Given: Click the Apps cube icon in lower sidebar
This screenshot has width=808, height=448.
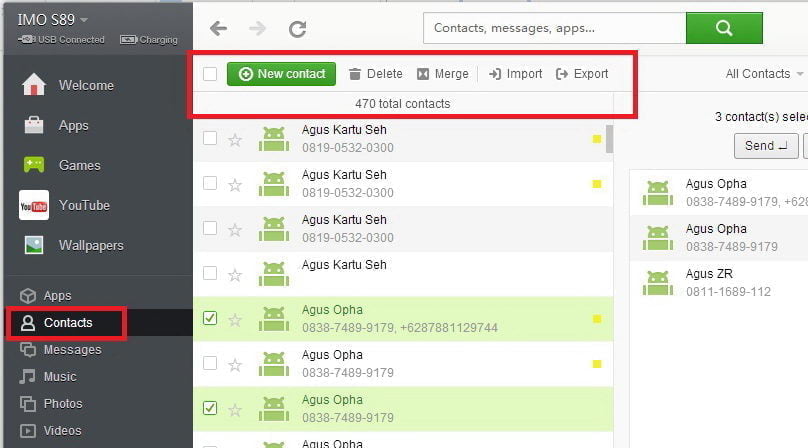Looking at the screenshot, I should [28, 295].
